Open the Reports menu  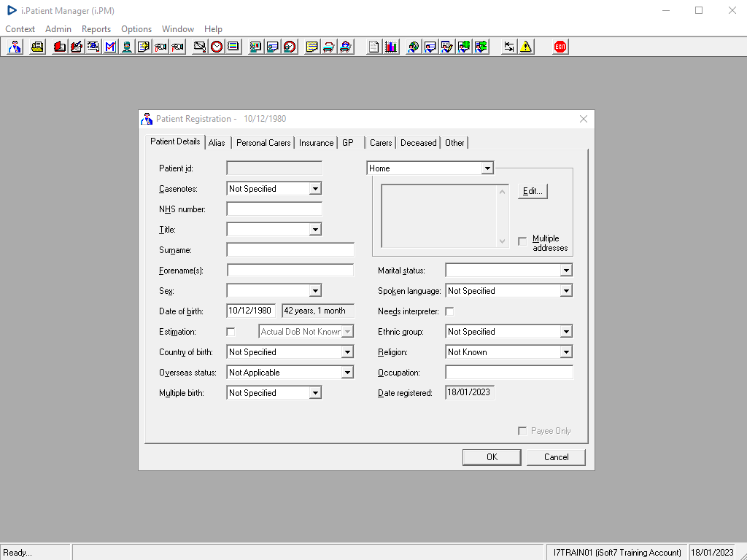[96, 29]
